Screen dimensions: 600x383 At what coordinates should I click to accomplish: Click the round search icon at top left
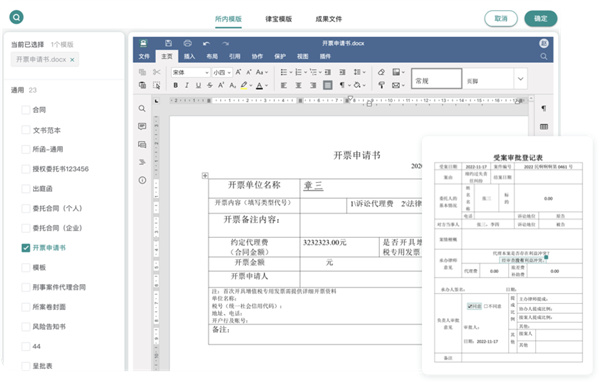tap(16, 17)
